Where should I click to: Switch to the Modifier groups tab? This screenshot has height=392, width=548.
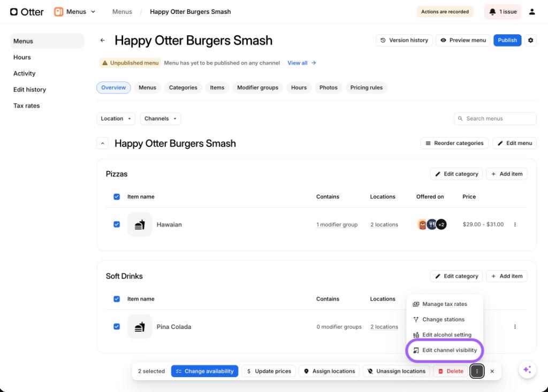[x=257, y=88]
